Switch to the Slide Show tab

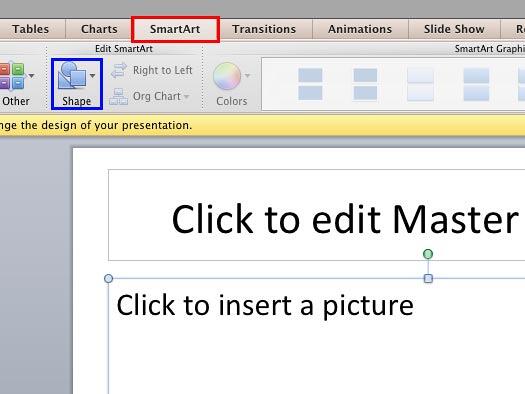point(454,29)
